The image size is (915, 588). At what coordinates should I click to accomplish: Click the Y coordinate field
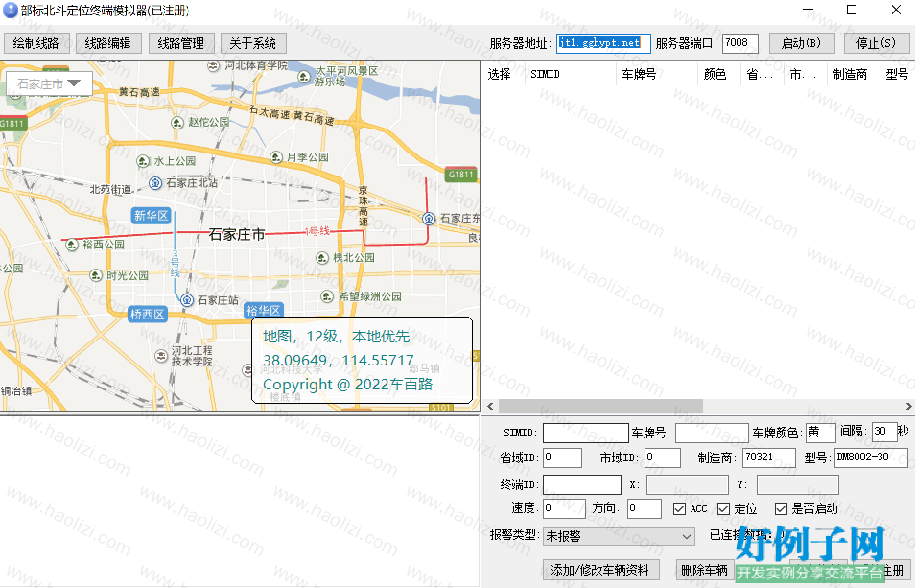click(798, 485)
